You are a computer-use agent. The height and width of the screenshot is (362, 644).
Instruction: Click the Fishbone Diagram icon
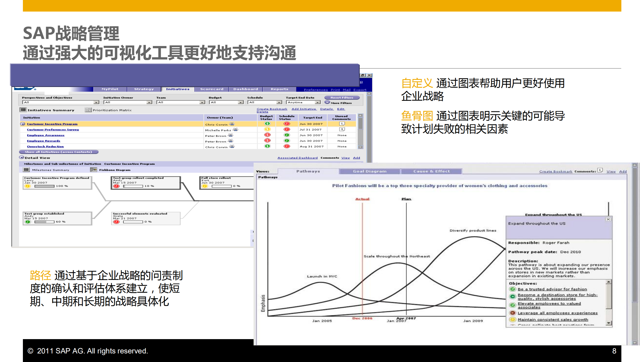pyautogui.click(x=93, y=170)
